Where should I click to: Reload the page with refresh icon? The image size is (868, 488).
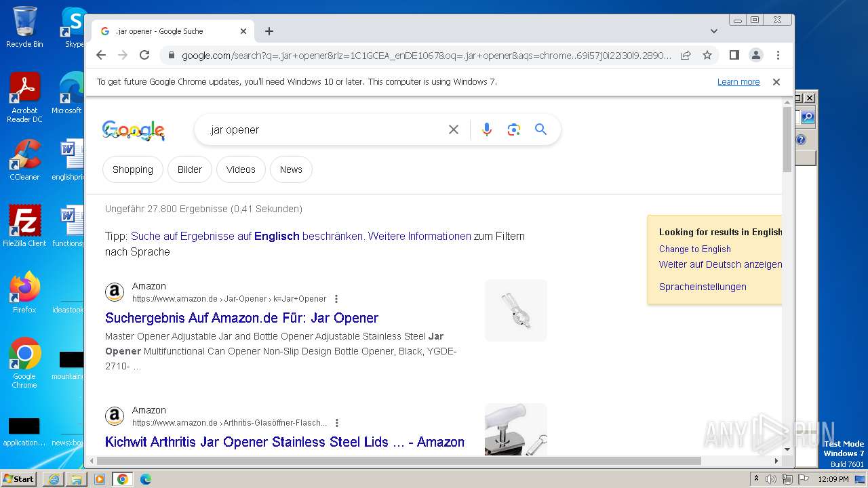tap(144, 55)
